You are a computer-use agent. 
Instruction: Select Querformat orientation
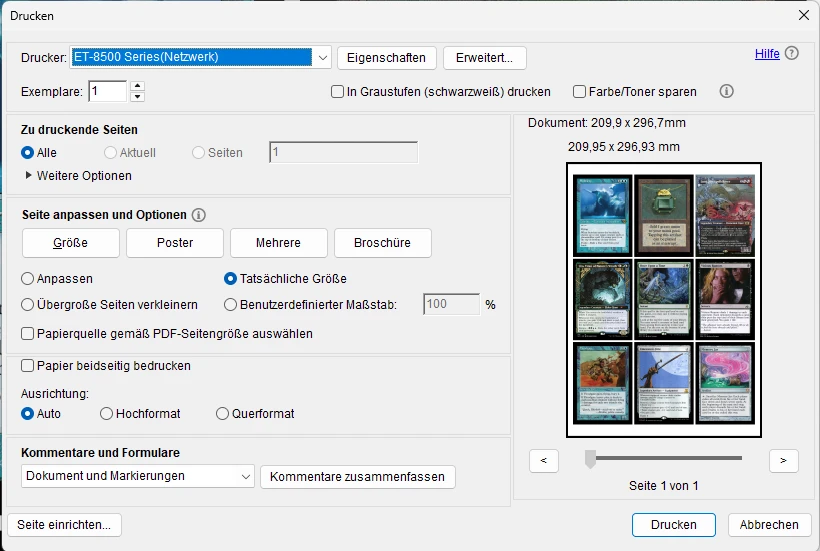(x=222, y=414)
